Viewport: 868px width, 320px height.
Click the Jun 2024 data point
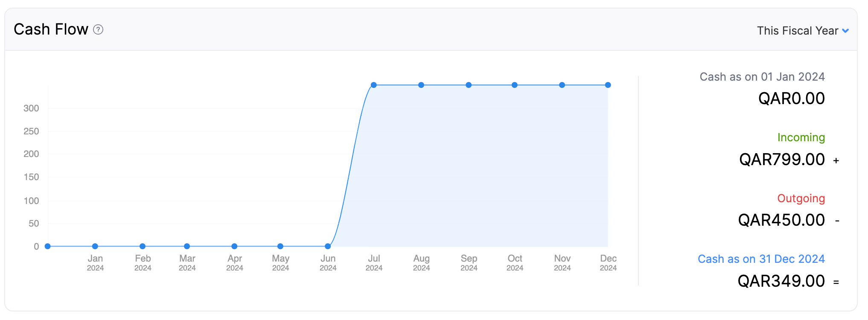(x=327, y=246)
